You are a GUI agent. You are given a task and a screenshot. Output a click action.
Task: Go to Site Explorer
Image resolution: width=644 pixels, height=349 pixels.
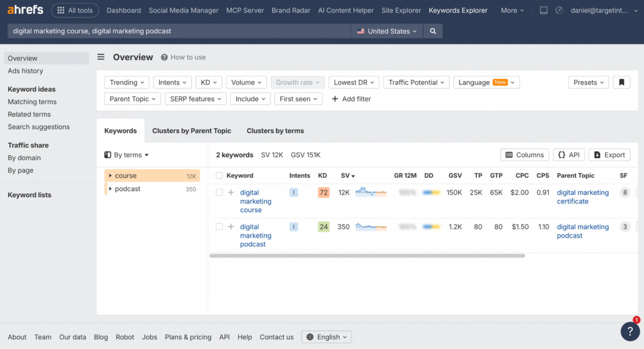point(401,10)
